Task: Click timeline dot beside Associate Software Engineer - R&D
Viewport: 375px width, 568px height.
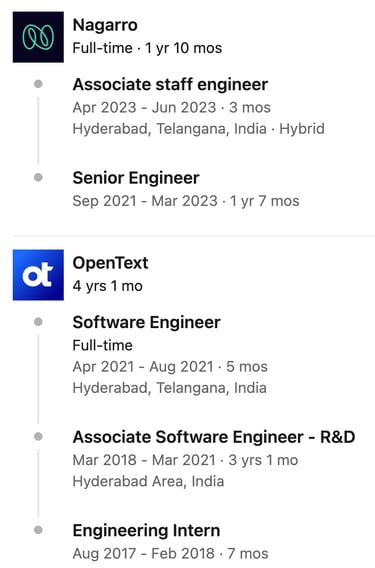Action: coord(38,437)
